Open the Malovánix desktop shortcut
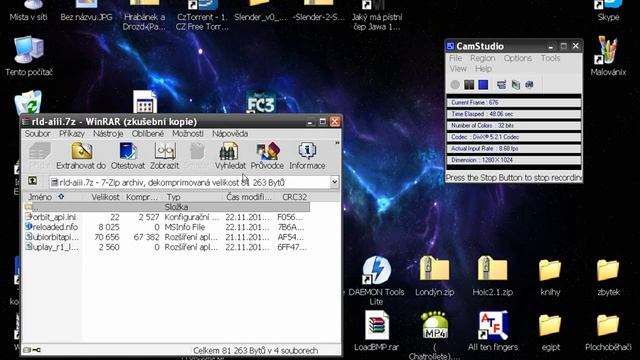640x360 pixels. (608, 56)
